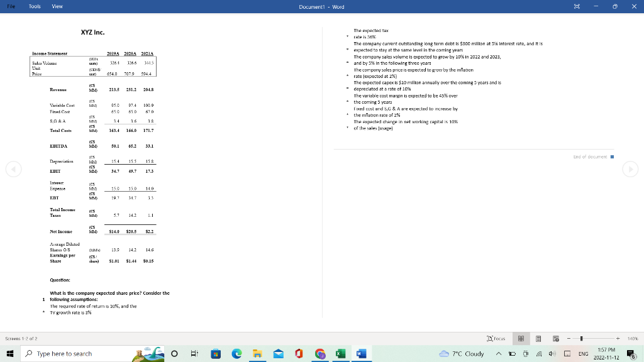Screen dimensions: 644x362
Task: Click the next page navigation arrow
Action: [x=630, y=168]
